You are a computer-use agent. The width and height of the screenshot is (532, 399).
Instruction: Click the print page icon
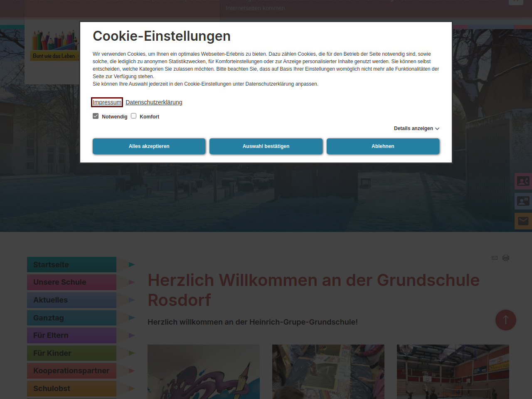point(506,258)
